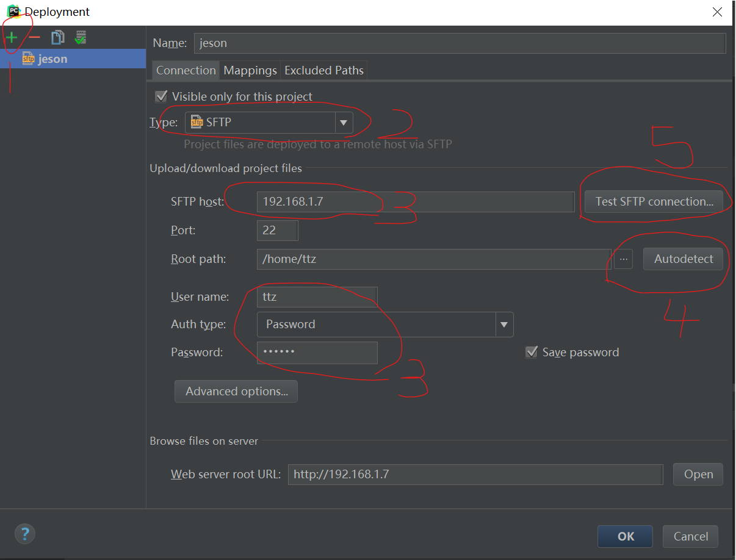Click the Web server root URL field
This screenshot has height=560, width=736.
(475, 475)
